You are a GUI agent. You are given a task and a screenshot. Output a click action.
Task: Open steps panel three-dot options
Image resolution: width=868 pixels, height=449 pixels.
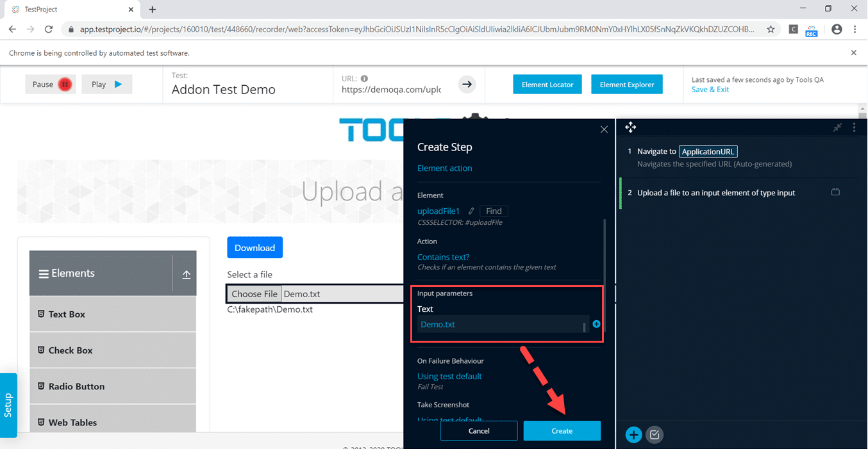pyautogui.click(x=854, y=127)
